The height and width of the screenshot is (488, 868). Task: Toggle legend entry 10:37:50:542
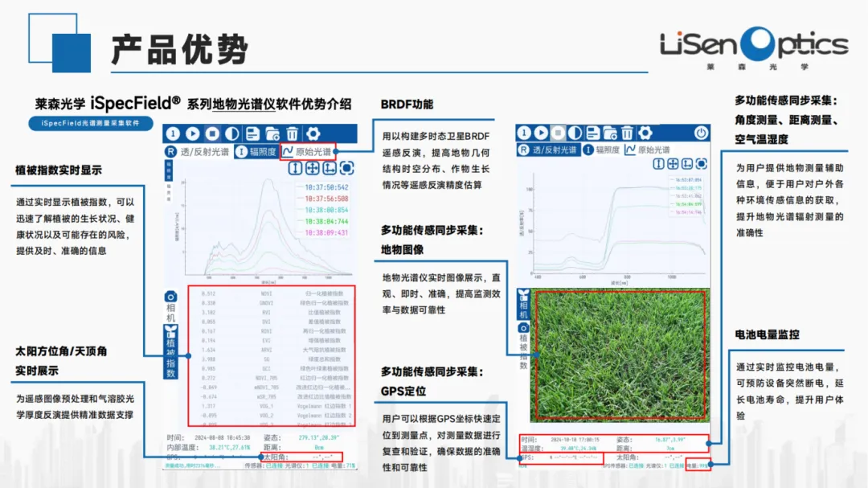[323, 187]
